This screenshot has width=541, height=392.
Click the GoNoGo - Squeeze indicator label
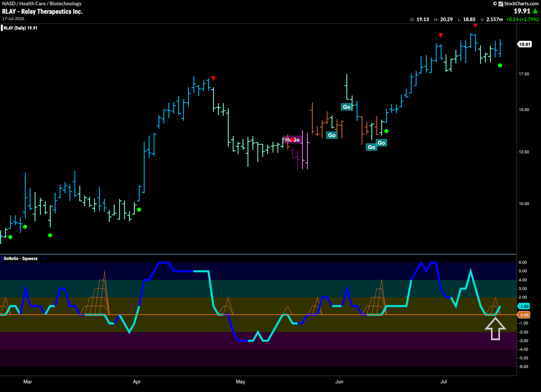tap(20, 258)
